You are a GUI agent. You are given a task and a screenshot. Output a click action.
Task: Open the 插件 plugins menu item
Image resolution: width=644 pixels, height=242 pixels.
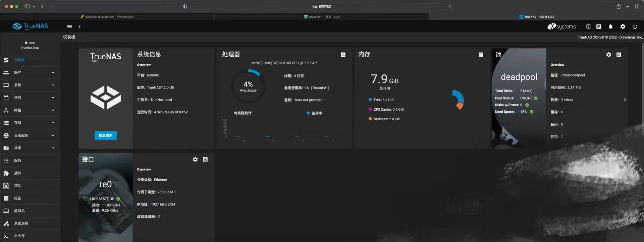30,173
